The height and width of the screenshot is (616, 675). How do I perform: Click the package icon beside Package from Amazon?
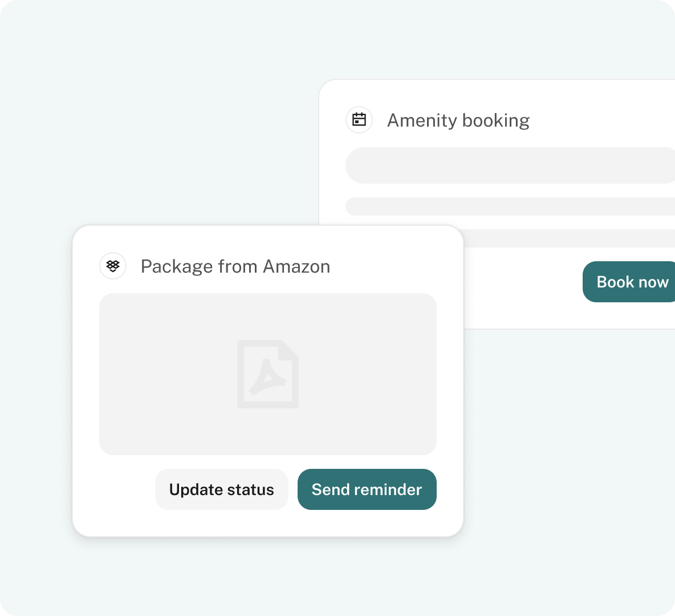113,266
